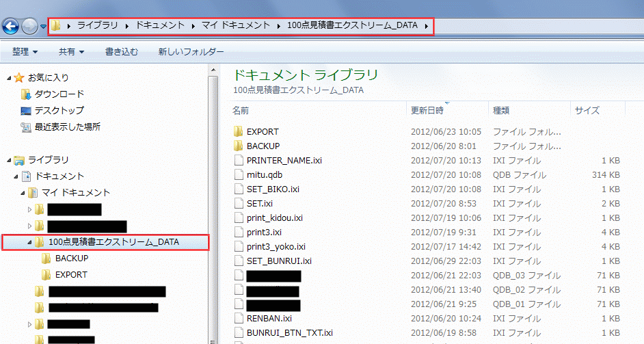Click the Forward navigation arrow
Screen dimensions: 644x344
click(x=29, y=27)
